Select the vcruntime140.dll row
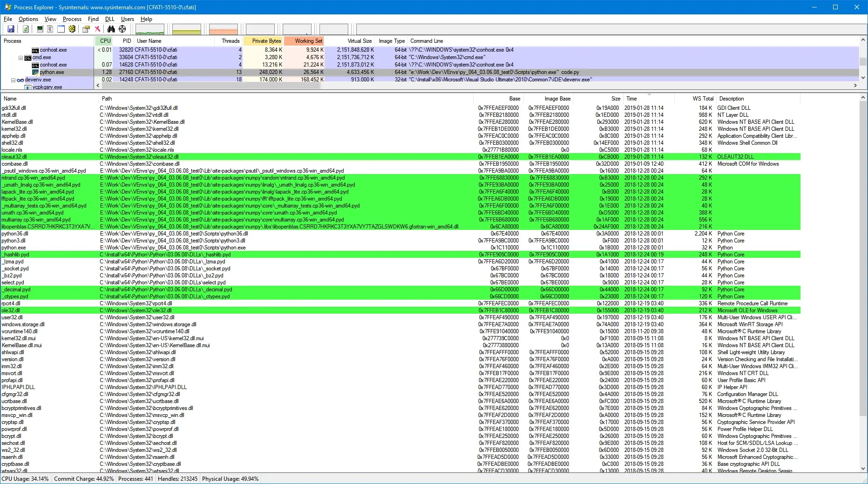This screenshot has width=868, height=484. click(x=400, y=331)
